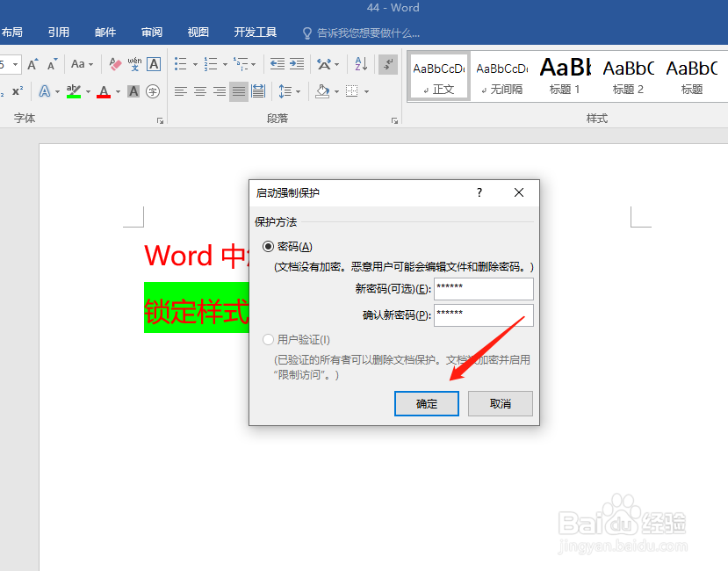Switch to the 审阅 (Review) ribbon tab

[x=151, y=32]
